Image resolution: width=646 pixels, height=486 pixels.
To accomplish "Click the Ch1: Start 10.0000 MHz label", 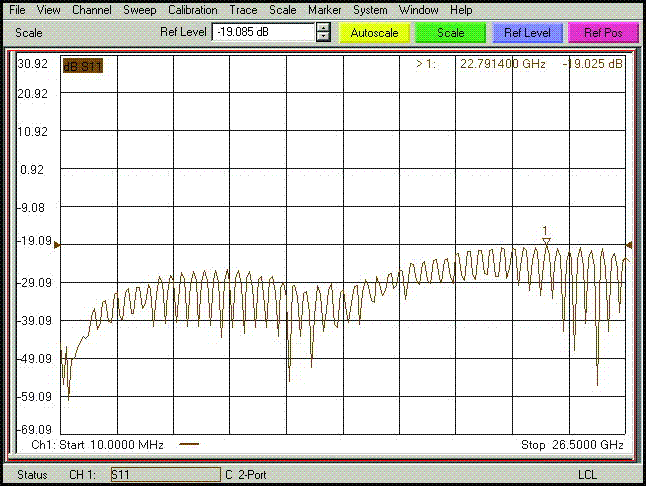I will pos(98,445).
